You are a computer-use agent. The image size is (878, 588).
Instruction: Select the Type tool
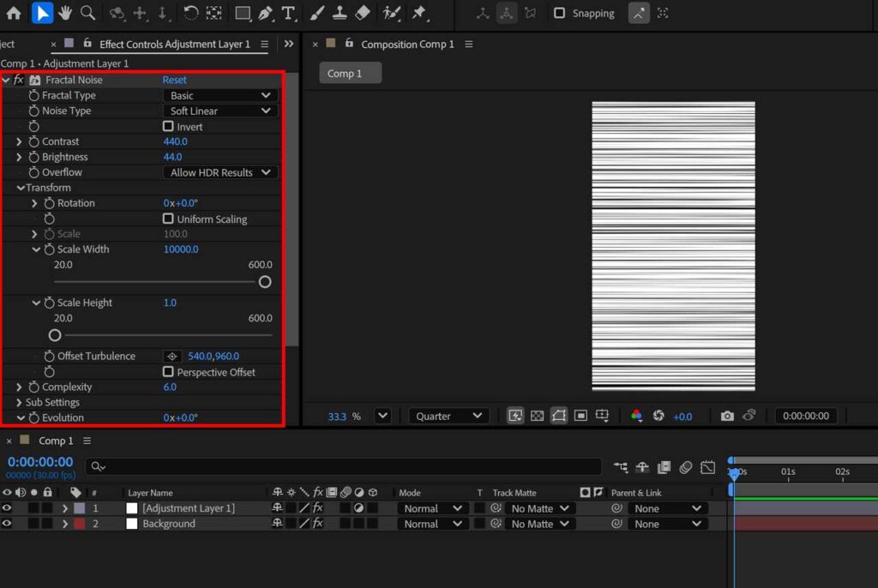pos(288,13)
